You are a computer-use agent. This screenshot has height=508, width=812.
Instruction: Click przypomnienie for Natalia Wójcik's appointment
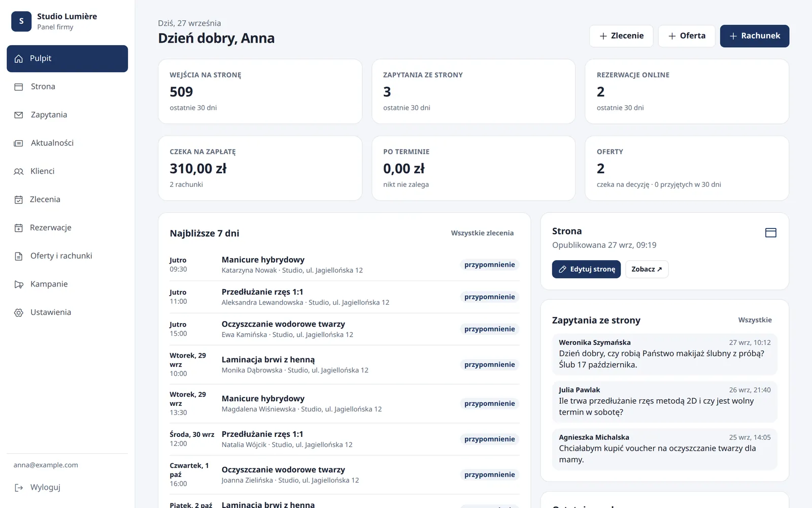(x=489, y=439)
